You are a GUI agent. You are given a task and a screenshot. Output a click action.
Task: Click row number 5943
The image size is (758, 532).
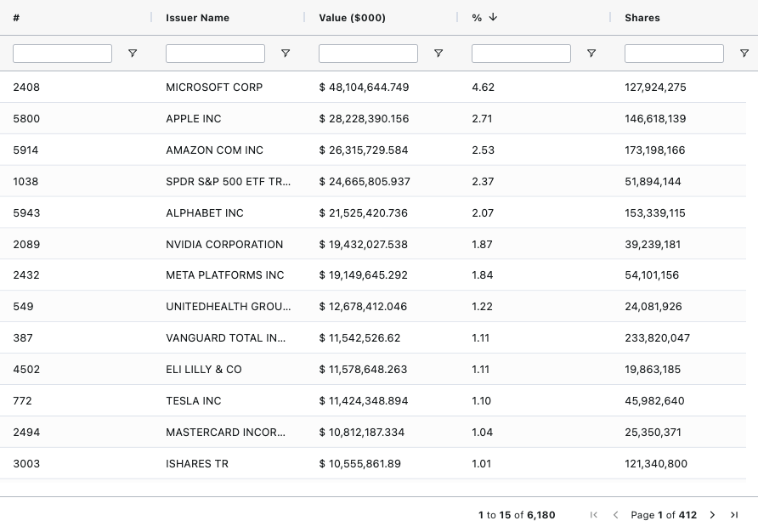[26, 212]
